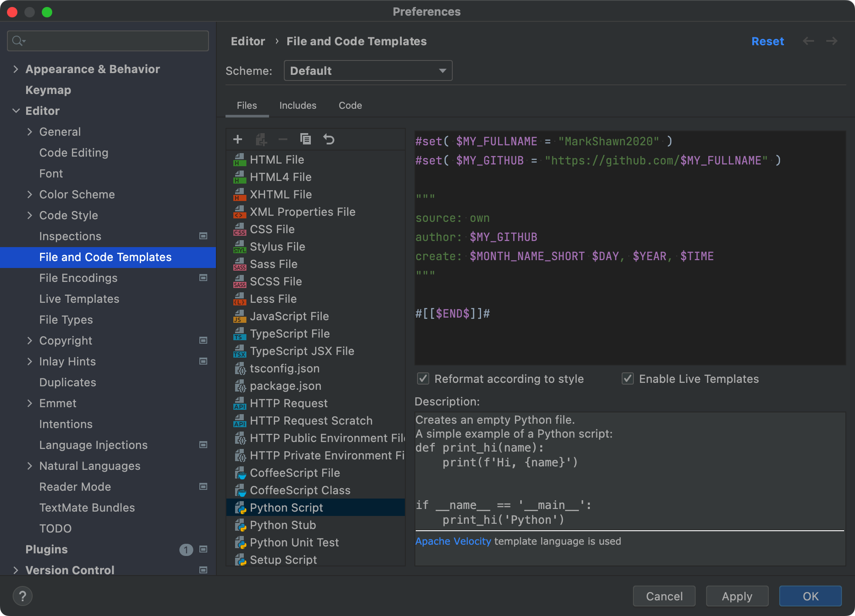Click the Create Child Template icon
Screen dimensions: 855x616
pyautogui.click(x=261, y=140)
